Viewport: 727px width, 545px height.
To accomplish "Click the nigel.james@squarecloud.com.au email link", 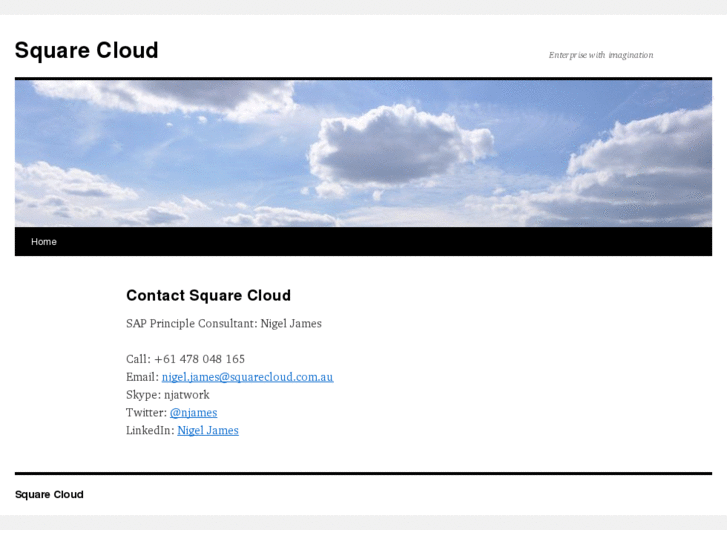I will 248,377.
